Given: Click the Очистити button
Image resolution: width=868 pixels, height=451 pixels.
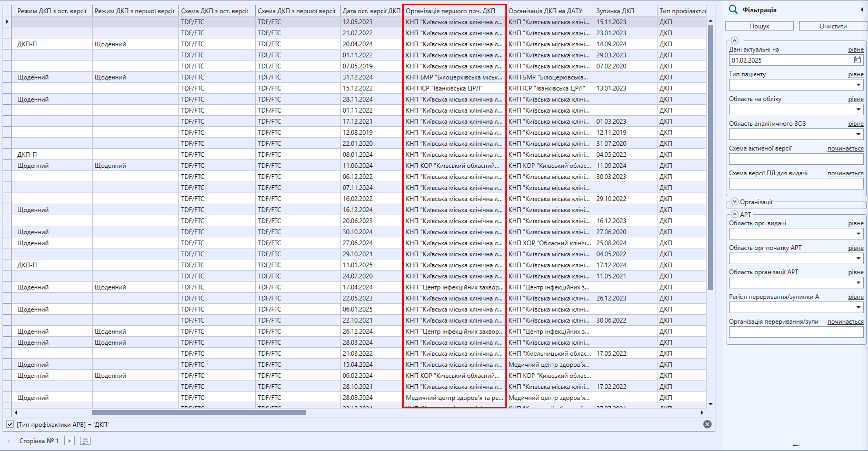Looking at the screenshot, I should coord(833,26).
